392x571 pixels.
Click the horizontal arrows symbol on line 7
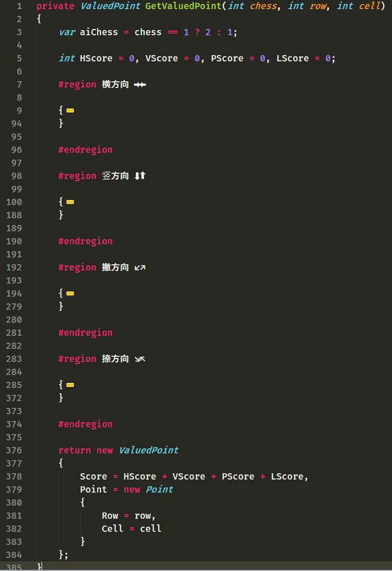click(x=140, y=85)
